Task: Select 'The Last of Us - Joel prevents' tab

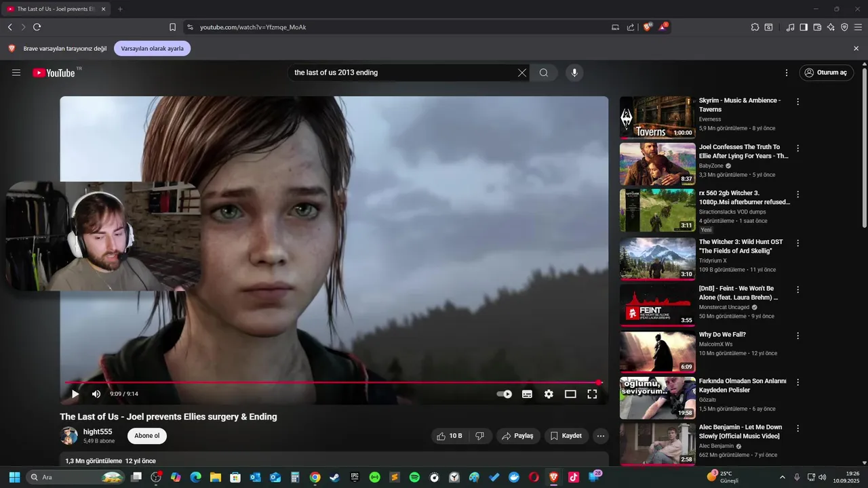Action: [56, 9]
